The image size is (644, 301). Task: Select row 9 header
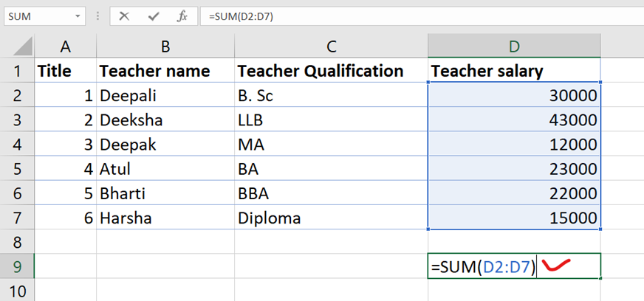click(x=17, y=266)
